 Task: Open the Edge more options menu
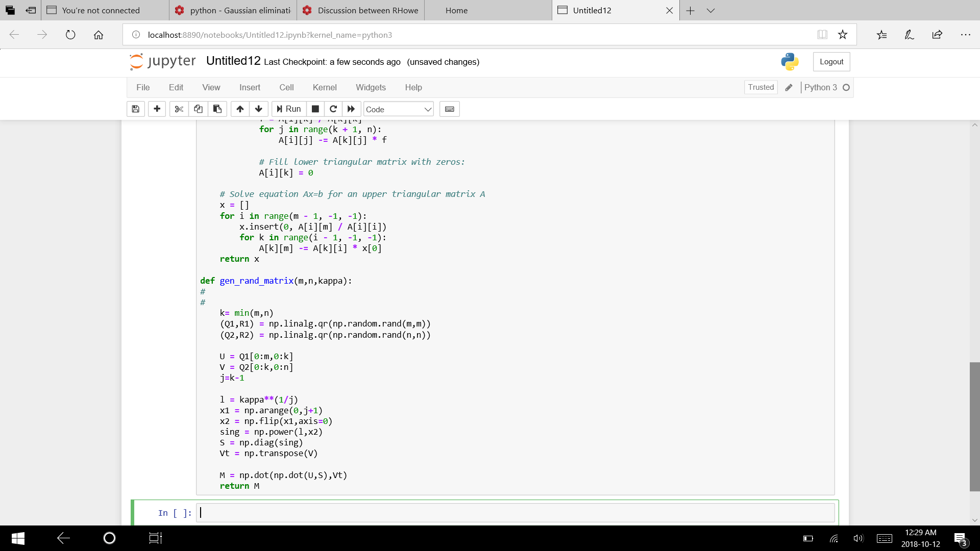point(966,35)
